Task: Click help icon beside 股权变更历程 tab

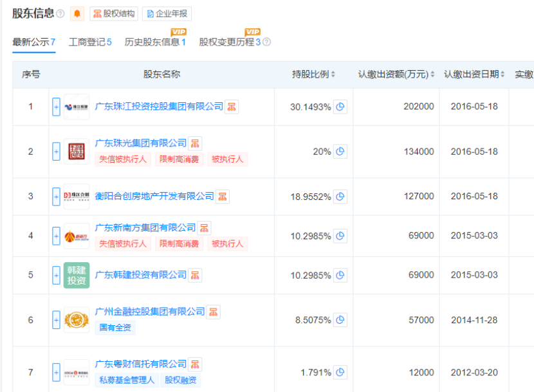Action: pos(266,42)
